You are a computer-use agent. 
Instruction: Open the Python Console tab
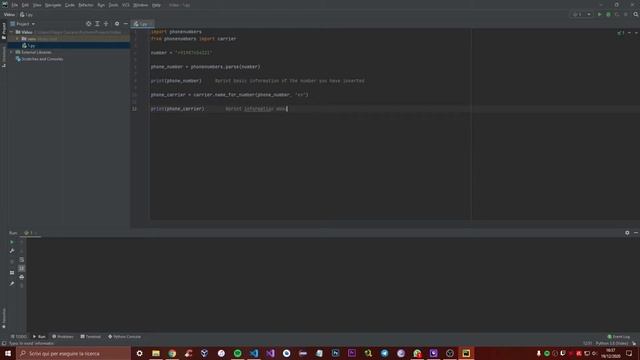(124, 337)
